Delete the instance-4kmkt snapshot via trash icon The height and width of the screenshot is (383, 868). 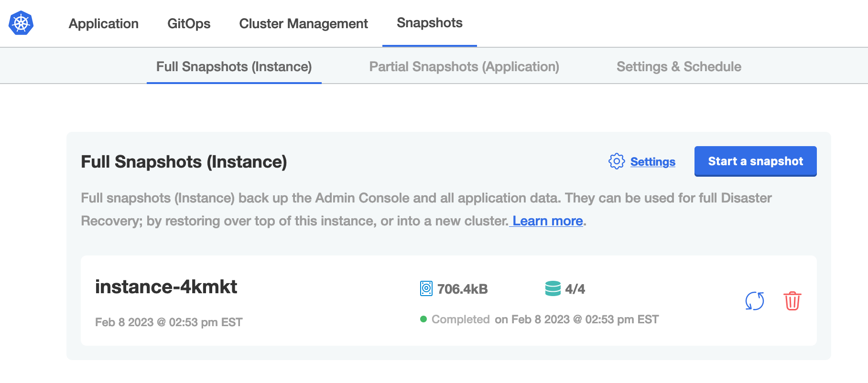pos(792,301)
